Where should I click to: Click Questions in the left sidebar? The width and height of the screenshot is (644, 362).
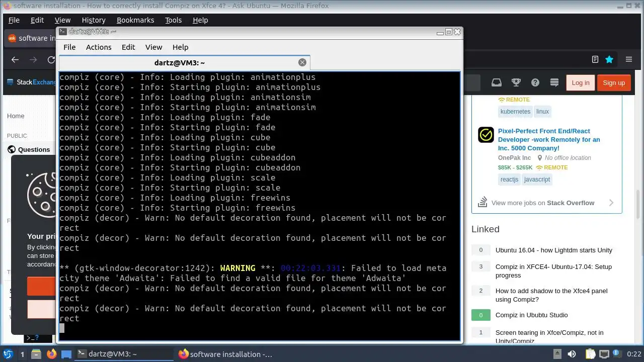click(x=34, y=149)
